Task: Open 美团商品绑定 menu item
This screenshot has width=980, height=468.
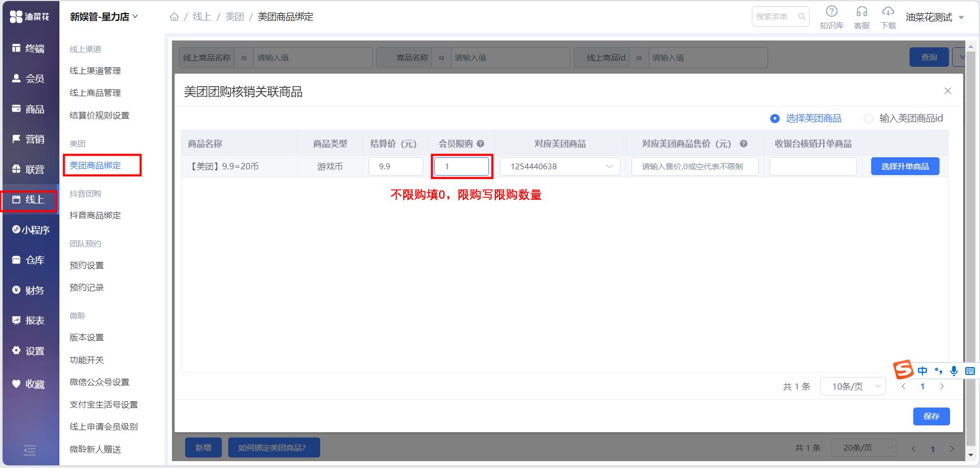Action: pyautogui.click(x=95, y=165)
